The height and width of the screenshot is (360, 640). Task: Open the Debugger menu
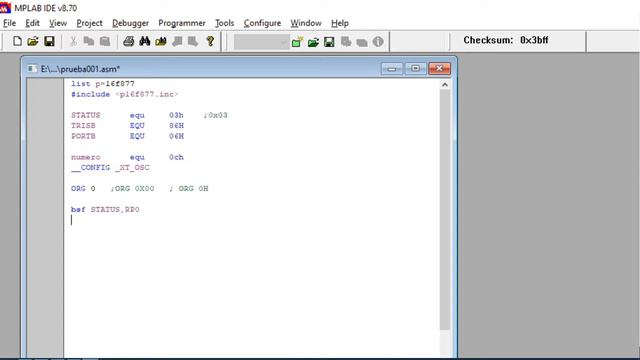pyautogui.click(x=130, y=23)
